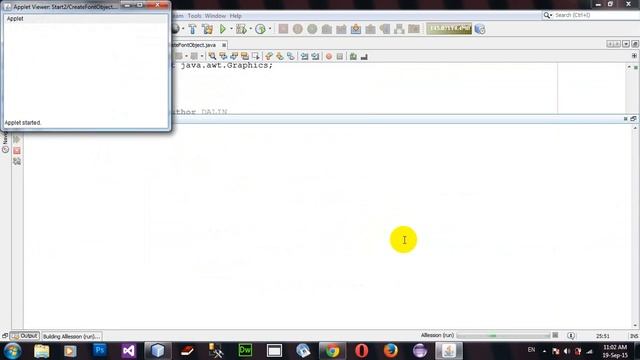Click the Output tab at bottom
640x360 pixels.
coord(25,336)
